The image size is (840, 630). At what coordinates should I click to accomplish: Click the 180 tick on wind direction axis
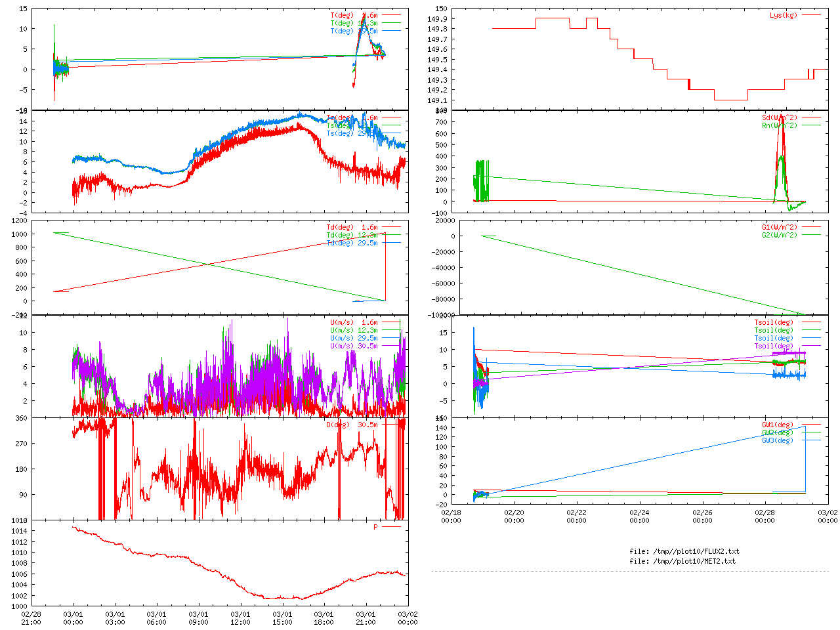(22, 469)
